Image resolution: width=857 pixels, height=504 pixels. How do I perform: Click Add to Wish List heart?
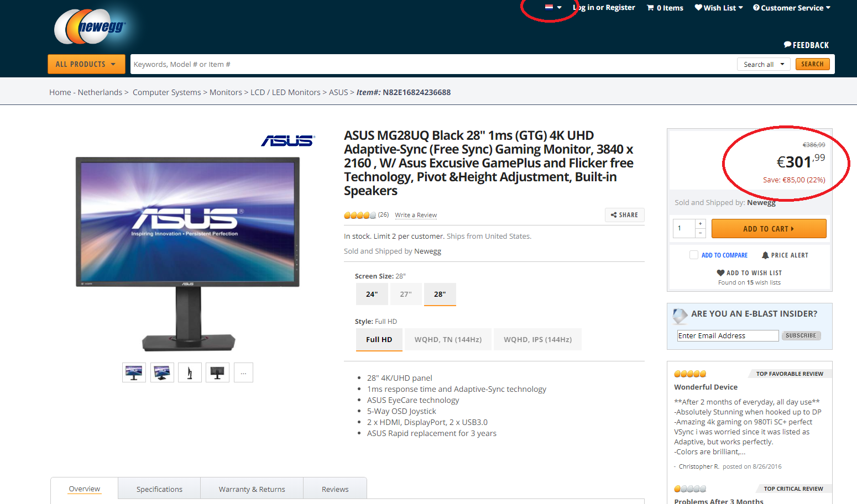(x=720, y=273)
